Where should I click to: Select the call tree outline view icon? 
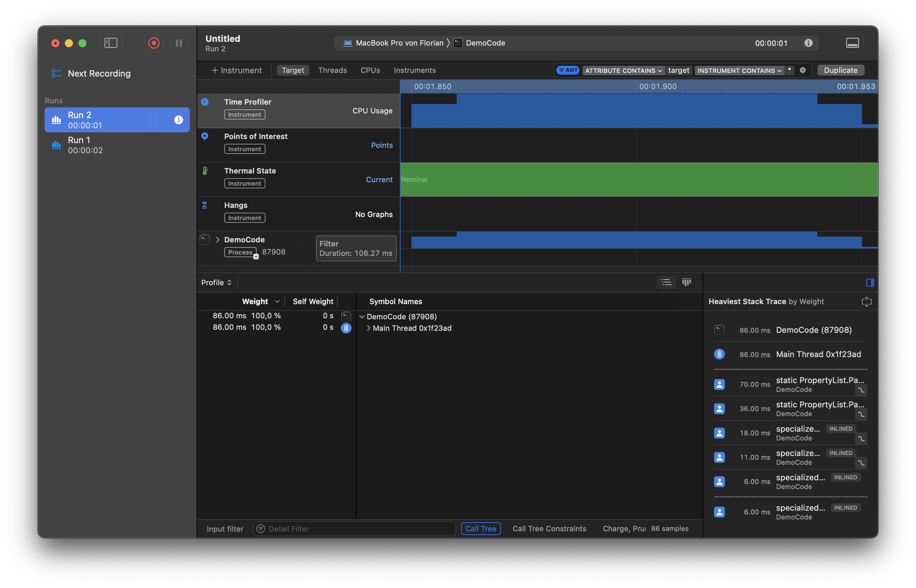666,283
